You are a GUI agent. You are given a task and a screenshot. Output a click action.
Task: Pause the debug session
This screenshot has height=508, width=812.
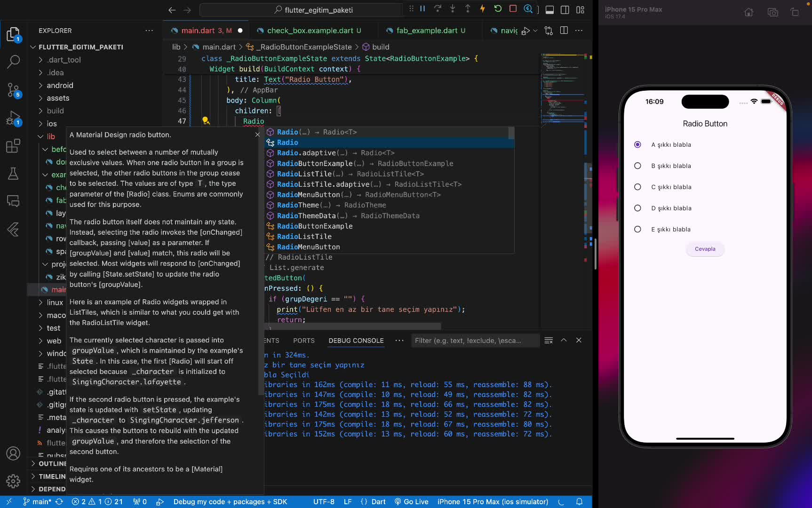[422, 9]
